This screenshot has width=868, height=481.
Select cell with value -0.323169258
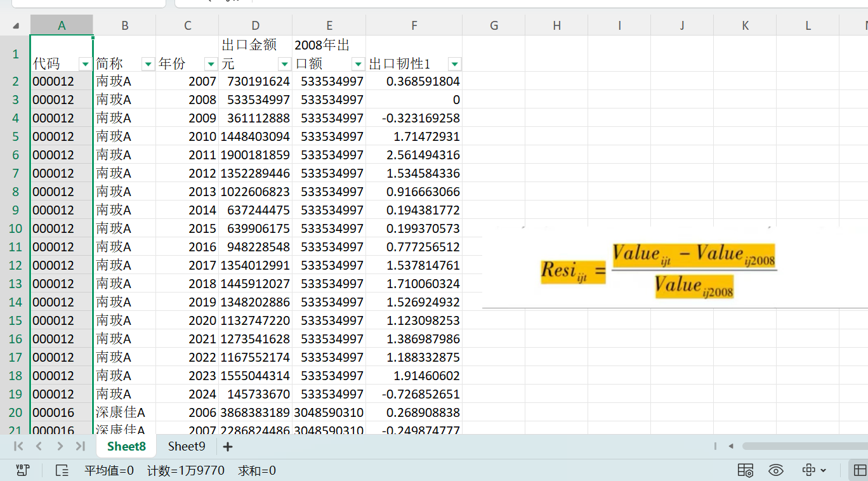click(x=414, y=118)
